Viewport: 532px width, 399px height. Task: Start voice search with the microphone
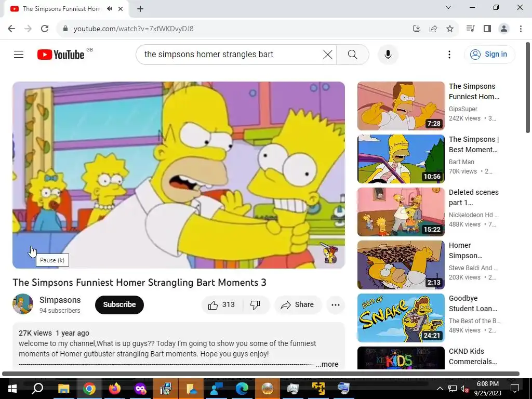point(388,54)
